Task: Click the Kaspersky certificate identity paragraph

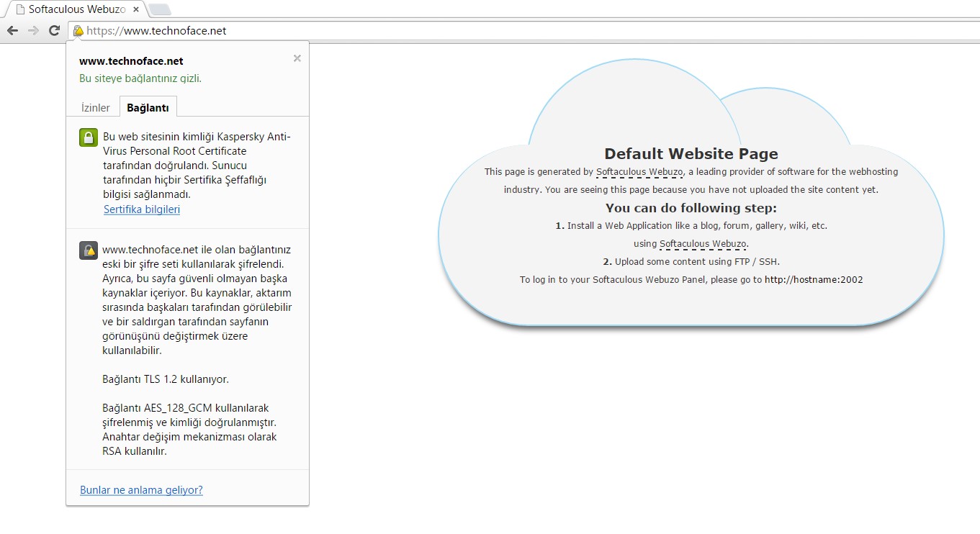Action: (x=197, y=166)
